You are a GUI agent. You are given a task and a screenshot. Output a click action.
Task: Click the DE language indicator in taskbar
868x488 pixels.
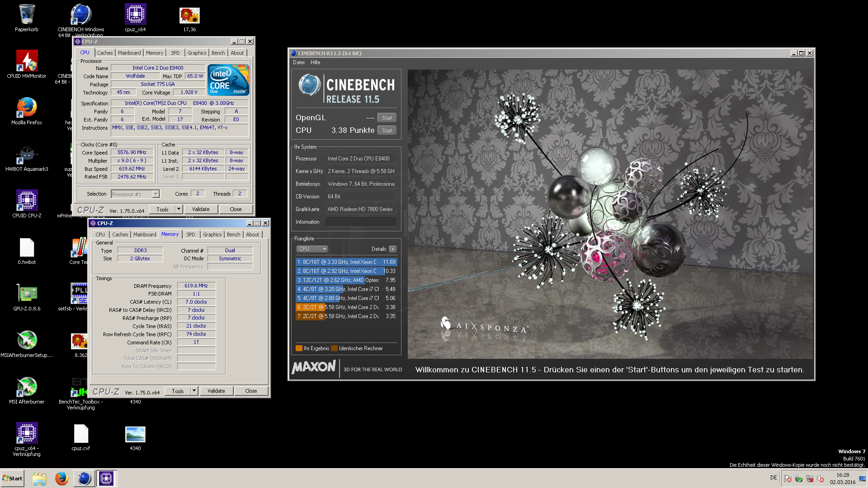[774, 478]
